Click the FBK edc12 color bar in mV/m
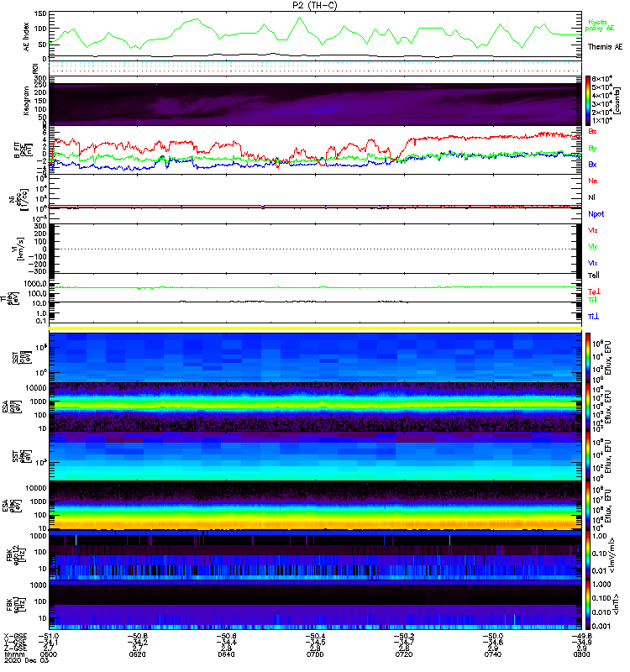Viewport: 630px width, 672px height. pyautogui.click(x=588, y=556)
